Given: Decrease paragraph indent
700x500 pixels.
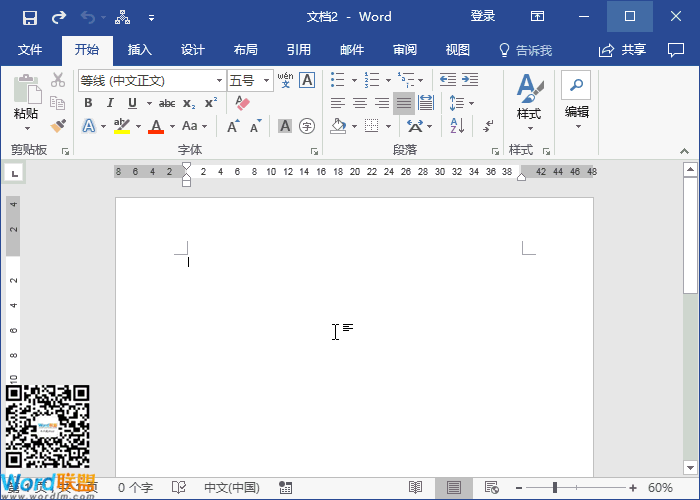Looking at the screenshot, I should click(x=448, y=80).
